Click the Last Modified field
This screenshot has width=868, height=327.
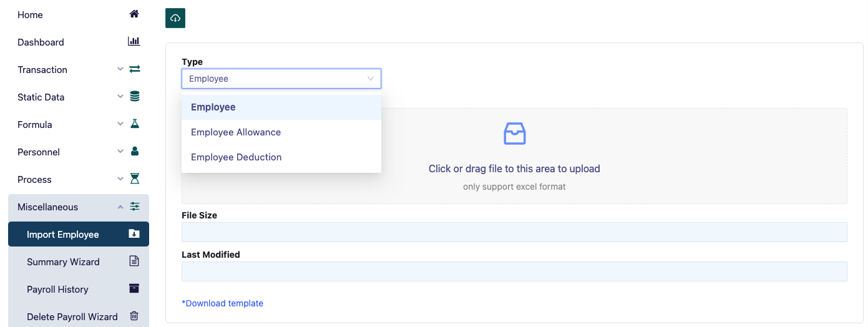click(x=514, y=271)
